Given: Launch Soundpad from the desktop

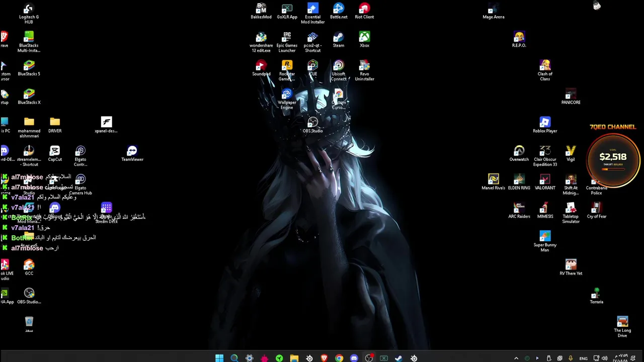Looking at the screenshot, I should [x=261, y=68].
